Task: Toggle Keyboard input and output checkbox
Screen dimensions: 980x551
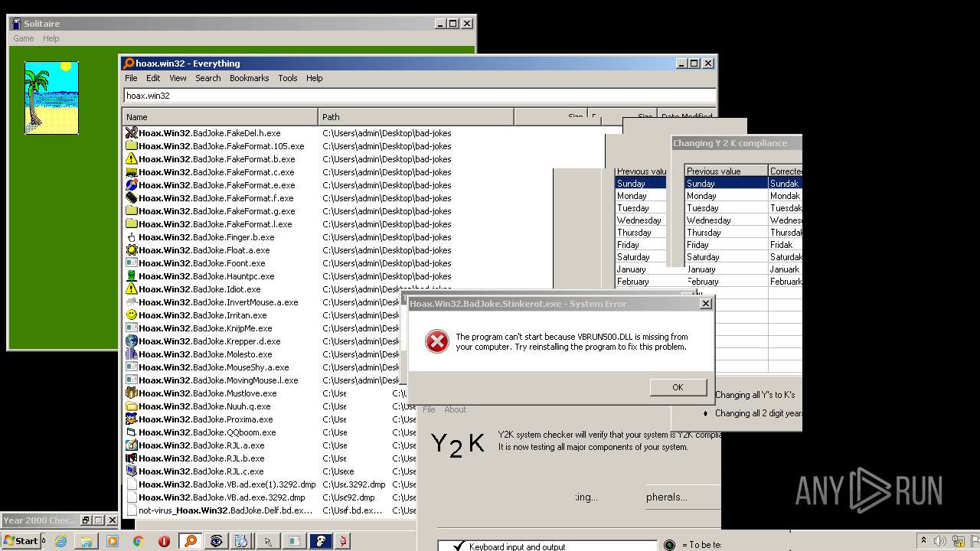Action: [459, 546]
